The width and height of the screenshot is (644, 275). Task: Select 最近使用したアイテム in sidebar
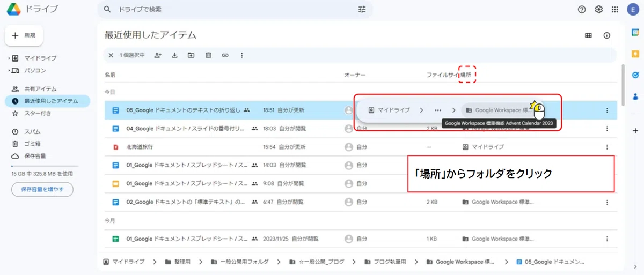coord(47,101)
